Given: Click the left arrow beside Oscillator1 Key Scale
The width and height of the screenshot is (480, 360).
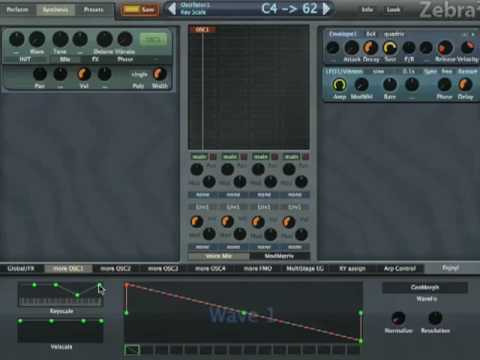Looking at the screenshot, I should (172, 9).
